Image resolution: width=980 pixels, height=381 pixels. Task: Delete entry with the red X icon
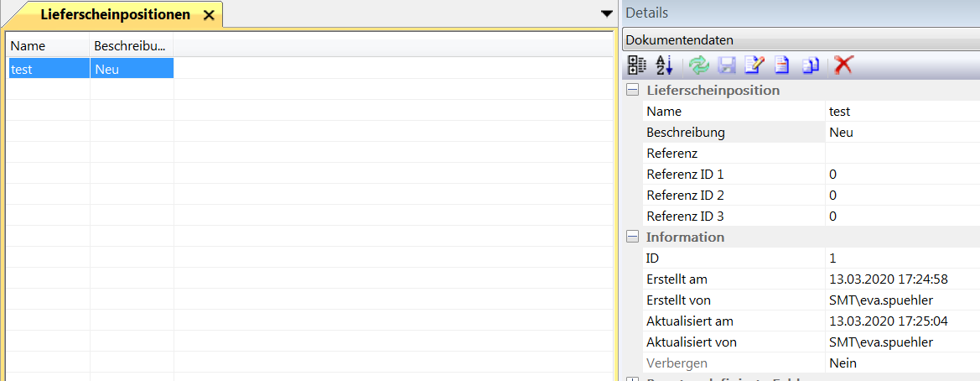click(843, 65)
